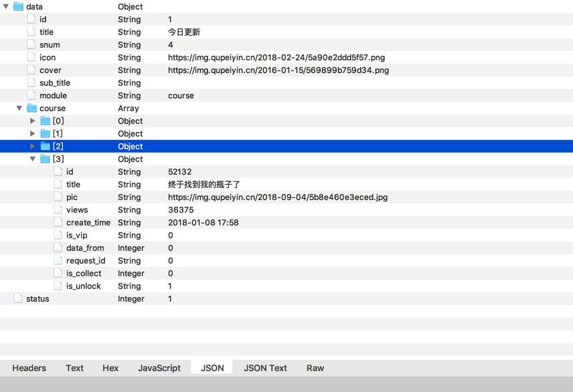The height and width of the screenshot is (392, 573).
Task: Click the snum value 4
Action: coord(171,45)
